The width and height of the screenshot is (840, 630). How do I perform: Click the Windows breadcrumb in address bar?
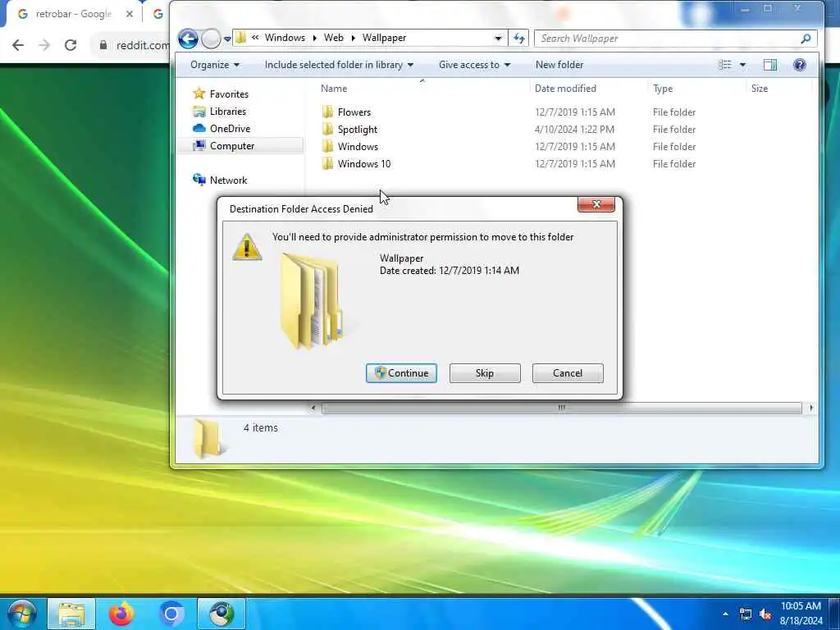tap(285, 38)
